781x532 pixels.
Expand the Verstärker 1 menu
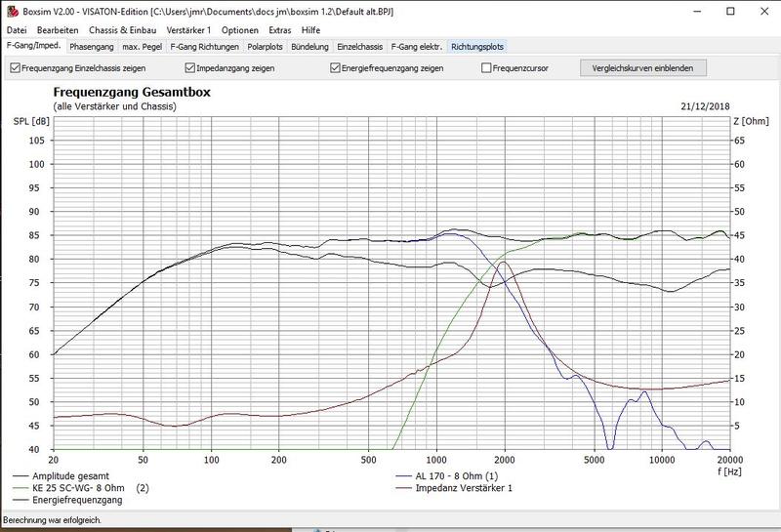coord(190,30)
